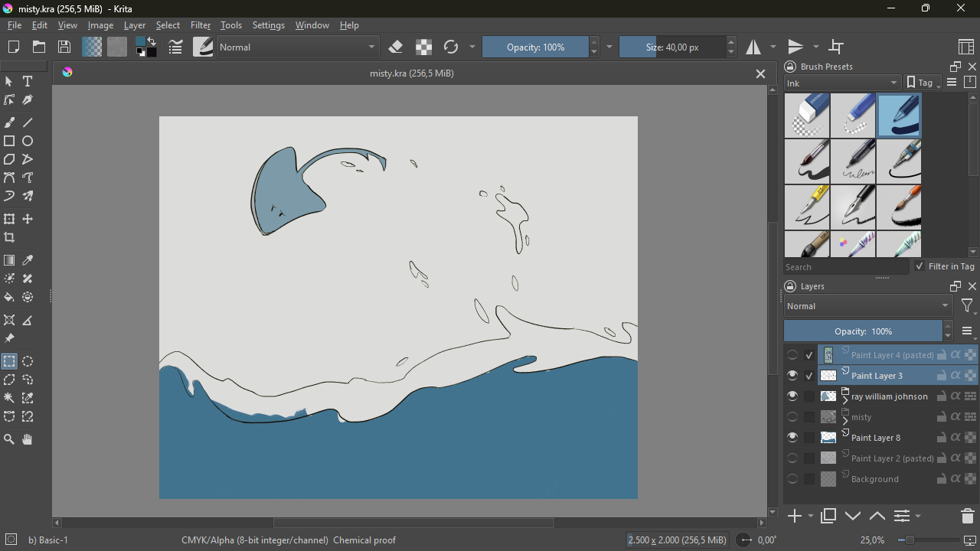This screenshot has width=980, height=551.
Task: Select the Color picker eyedropper tool
Action: click(x=28, y=261)
